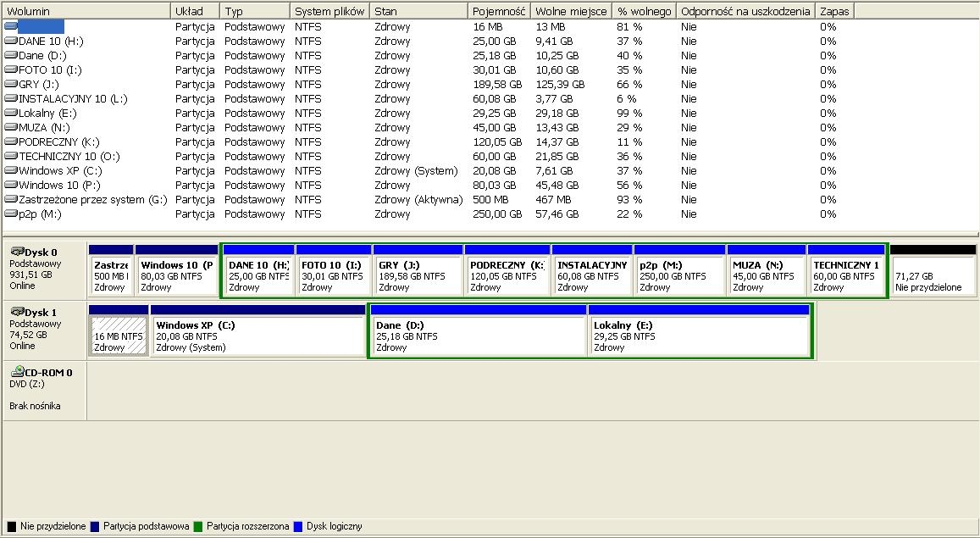This screenshot has width=980, height=538.
Task: Select the p2p (M:) volume name in the list
Action: [x=40, y=214]
